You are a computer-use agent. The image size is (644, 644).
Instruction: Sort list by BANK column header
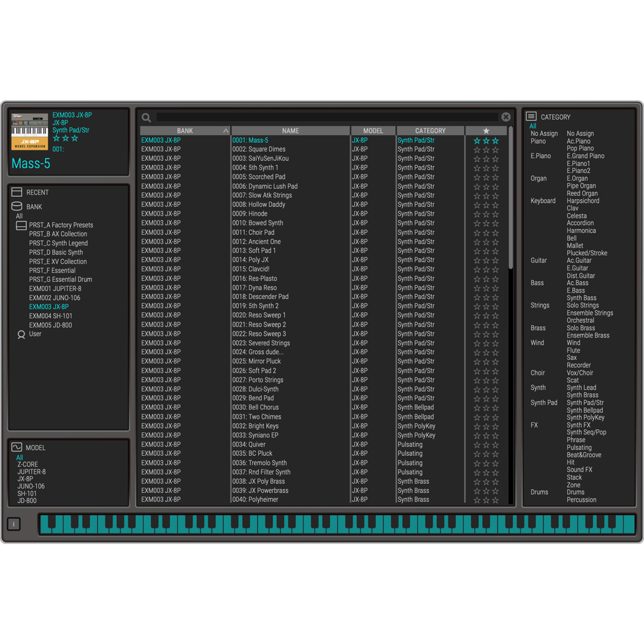pos(185,130)
